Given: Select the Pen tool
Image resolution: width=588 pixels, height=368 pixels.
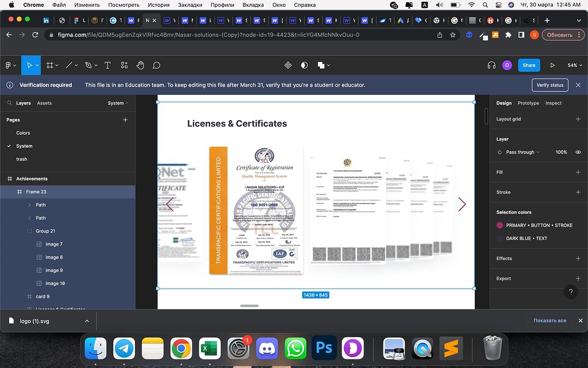Looking at the screenshot, I should coord(88,65).
